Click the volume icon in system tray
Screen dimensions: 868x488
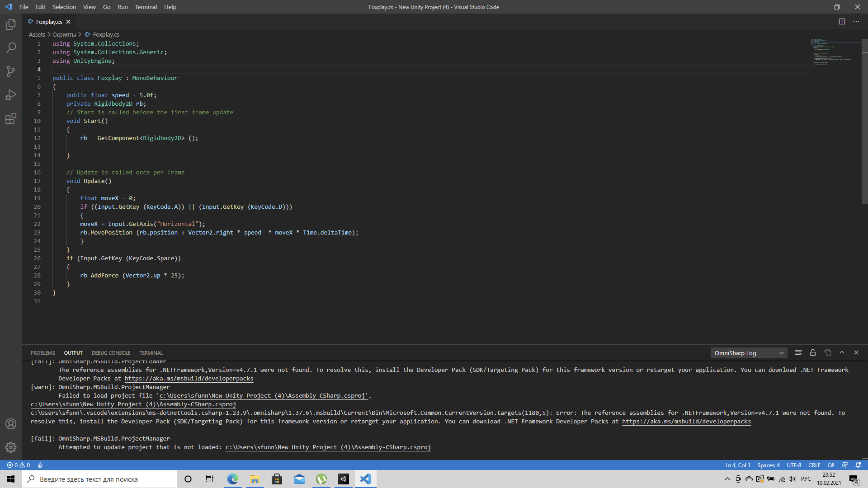(x=792, y=479)
